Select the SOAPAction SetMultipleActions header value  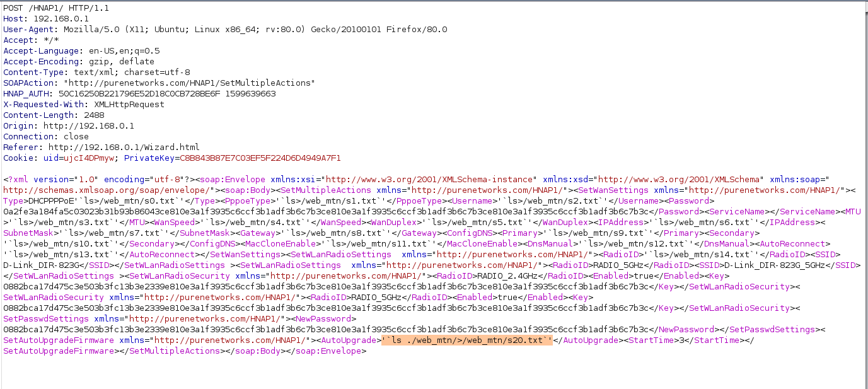pyautogui.click(x=189, y=83)
